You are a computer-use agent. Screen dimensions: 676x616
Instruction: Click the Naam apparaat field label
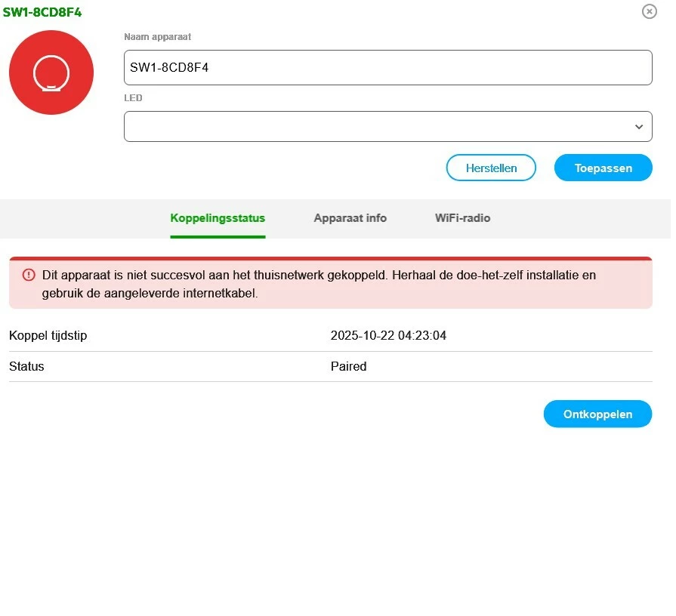(157, 37)
